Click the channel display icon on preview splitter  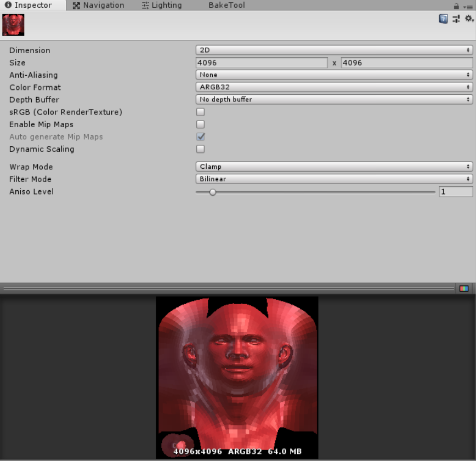coord(464,288)
